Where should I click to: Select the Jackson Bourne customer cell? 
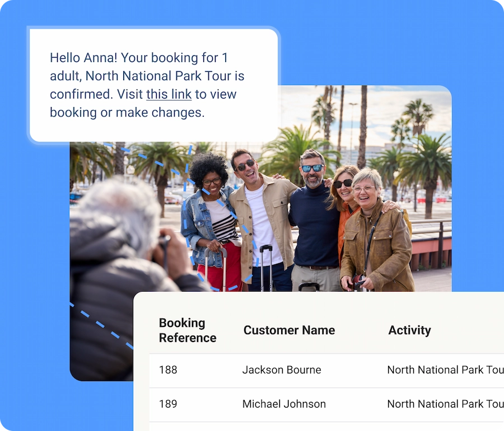(x=282, y=369)
